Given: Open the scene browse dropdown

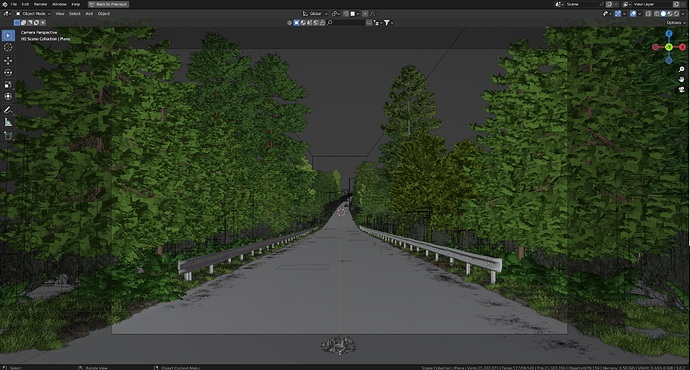Looking at the screenshot, I should pyautogui.click(x=560, y=4).
